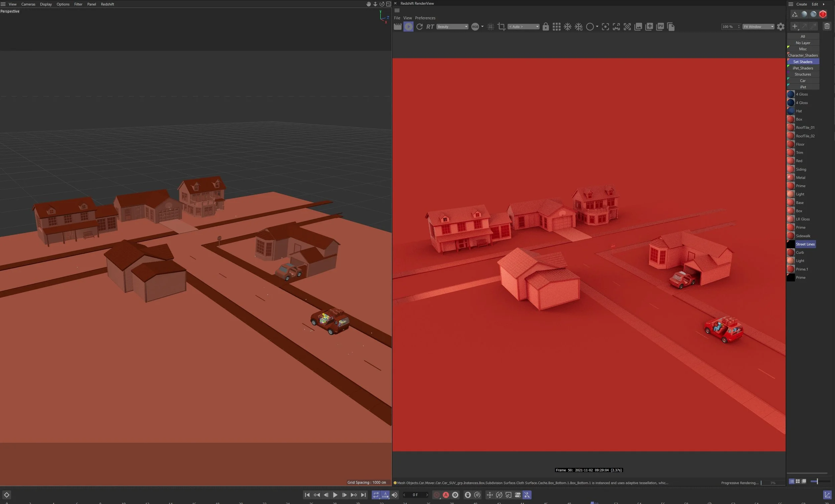Toggle timeline loop playback mode
Screen dimensions: 835x504
tap(376, 495)
